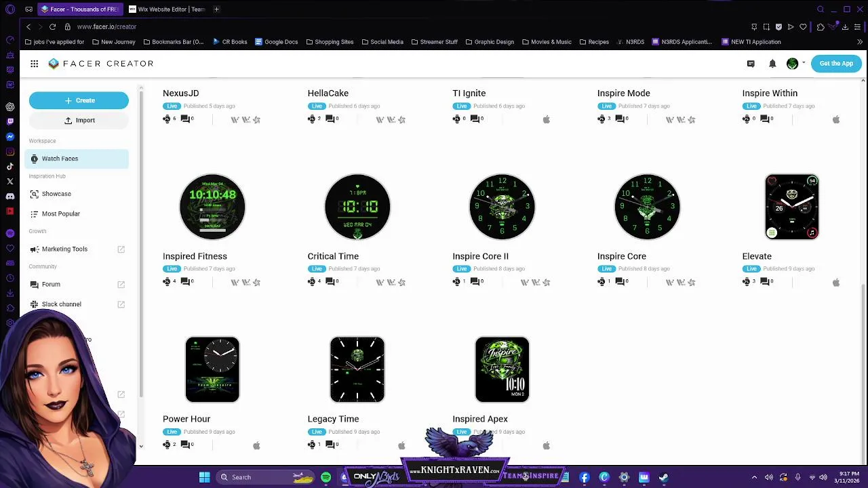Open the Legacy Time watch face thumbnail
The width and height of the screenshot is (868, 488).
tap(357, 369)
